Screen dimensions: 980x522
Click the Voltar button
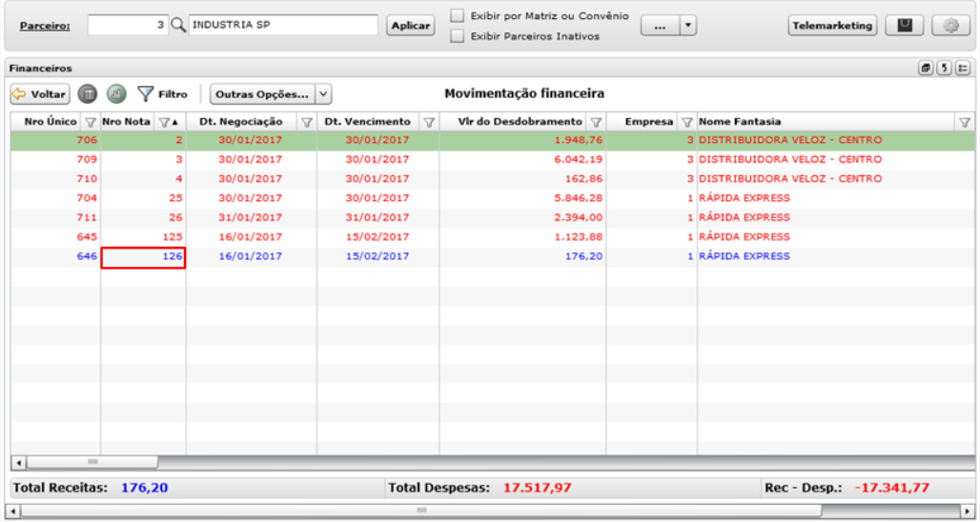pyautogui.click(x=40, y=94)
